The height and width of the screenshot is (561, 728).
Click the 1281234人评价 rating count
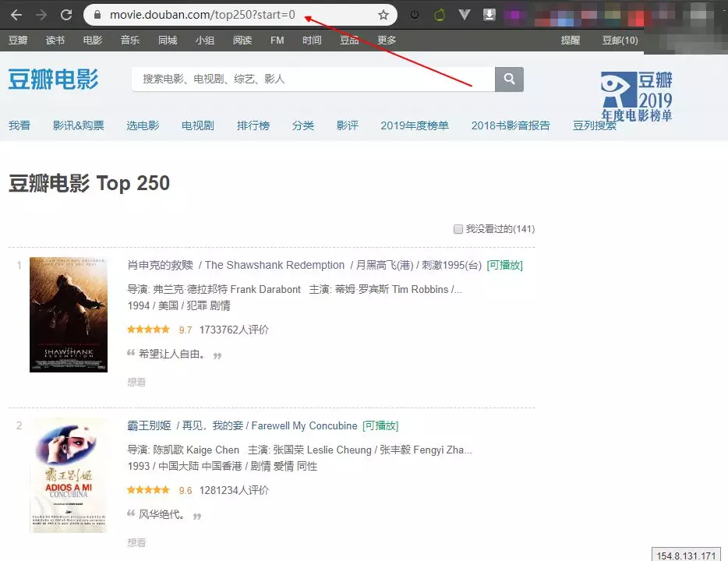point(234,490)
